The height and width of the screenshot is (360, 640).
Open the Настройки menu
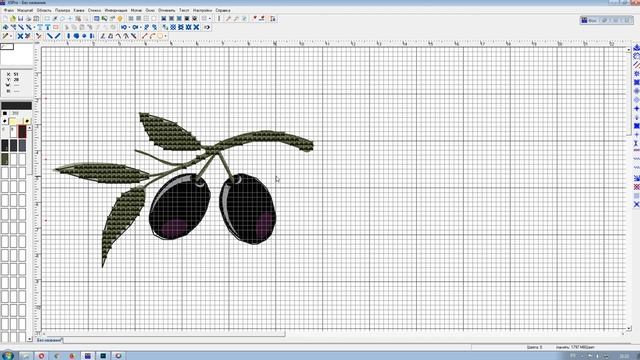click(202, 10)
